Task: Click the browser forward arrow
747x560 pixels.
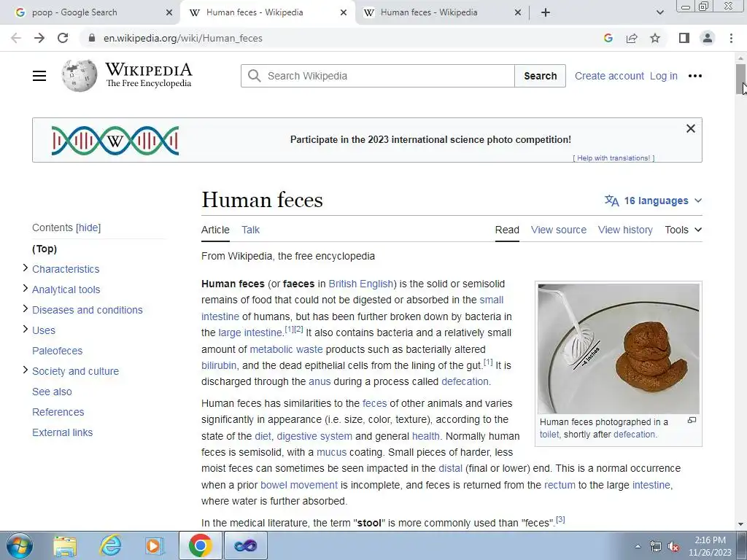Action: (x=39, y=38)
